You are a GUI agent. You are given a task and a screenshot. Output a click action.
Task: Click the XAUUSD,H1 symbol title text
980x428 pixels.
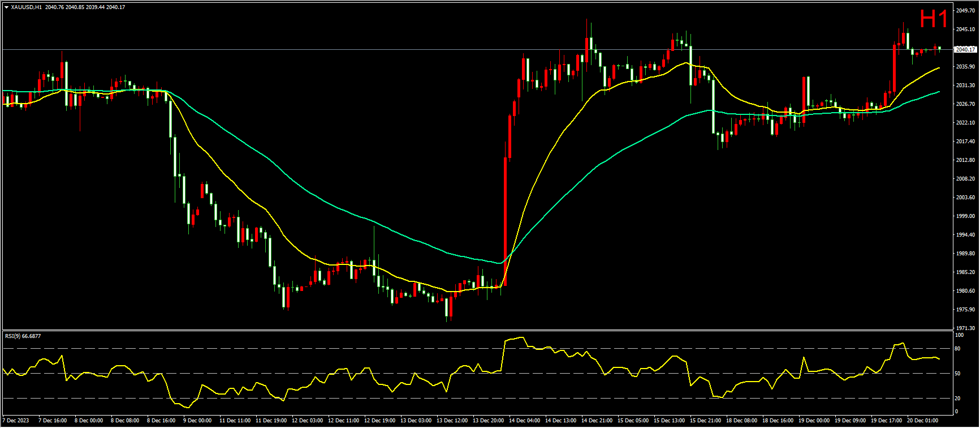[26, 7]
